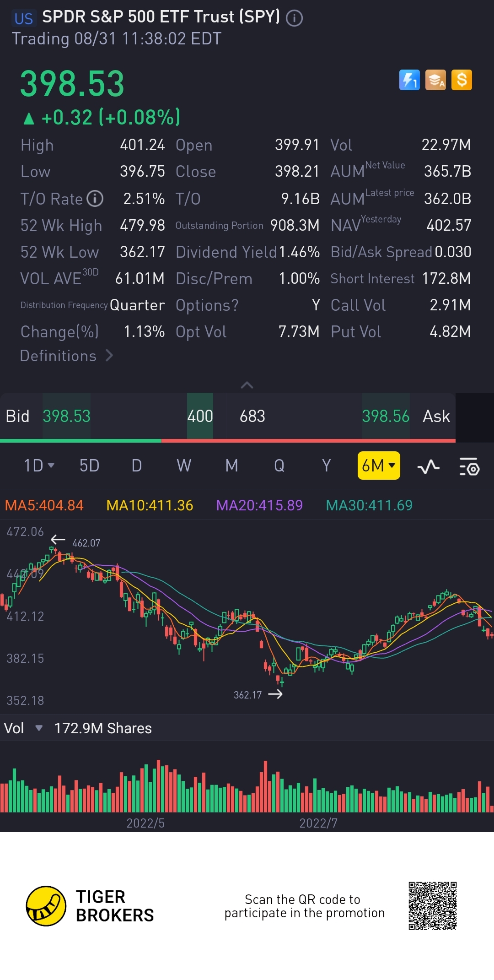Tap the Open 399.91 value
The height and width of the screenshot is (980, 494).
click(x=297, y=145)
